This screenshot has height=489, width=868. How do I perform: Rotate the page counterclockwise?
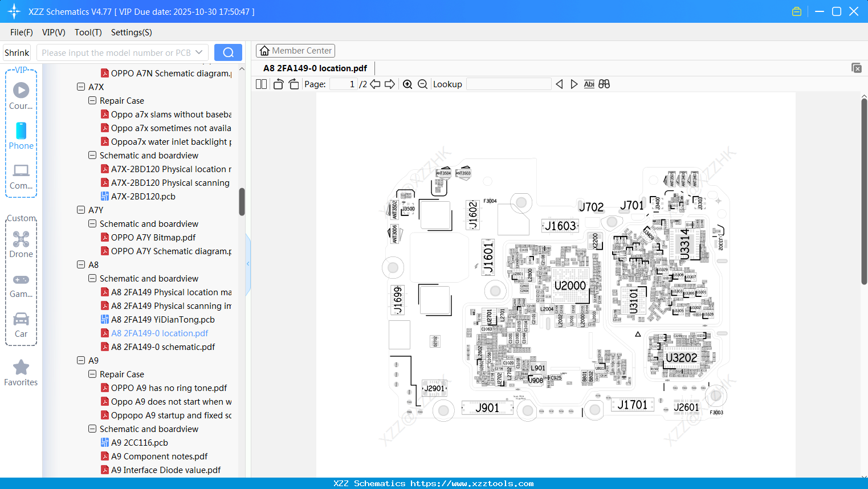click(278, 84)
